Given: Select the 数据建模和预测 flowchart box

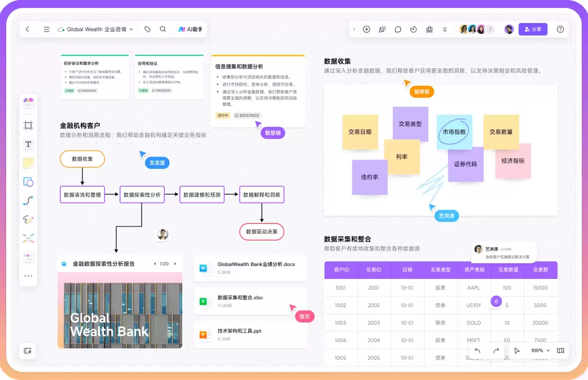Looking at the screenshot, I should [x=202, y=195].
